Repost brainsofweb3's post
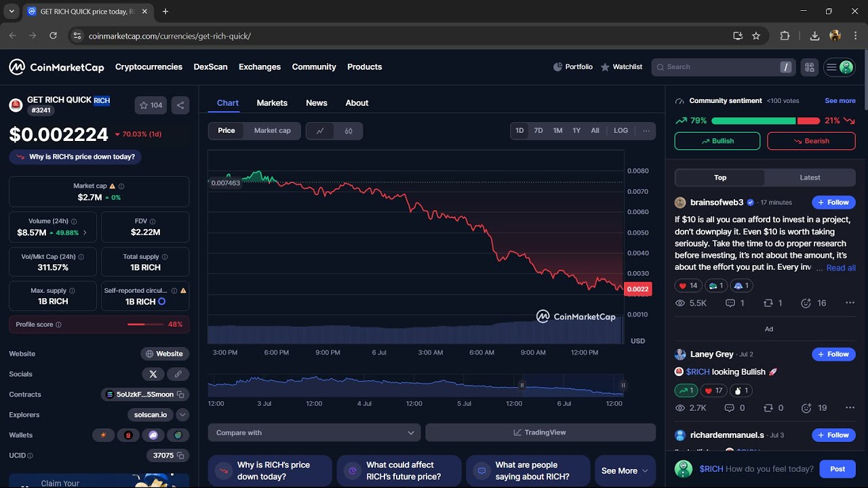Image resolution: width=868 pixels, height=488 pixels. (774, 304)
